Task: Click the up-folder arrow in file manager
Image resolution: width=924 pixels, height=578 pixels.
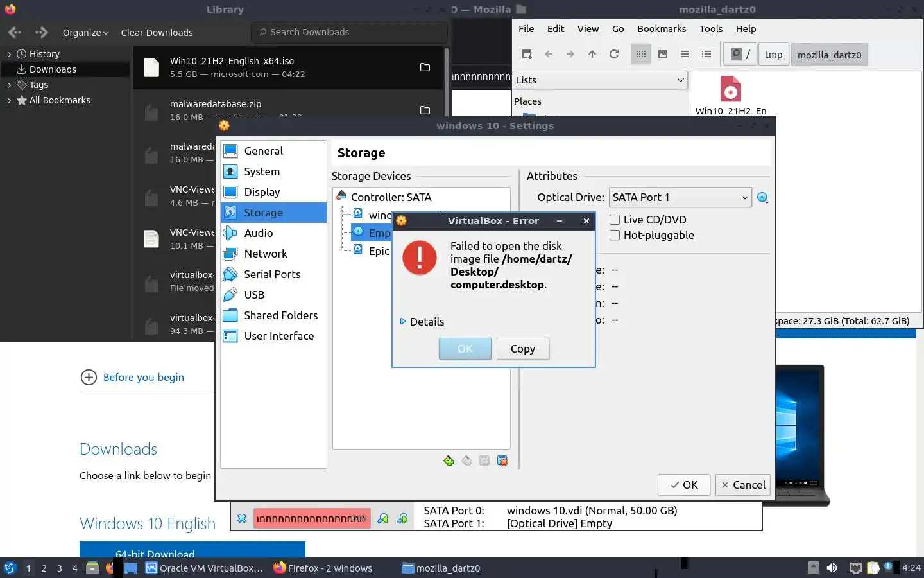Action: pyautogui.click(x=592, y=54)
